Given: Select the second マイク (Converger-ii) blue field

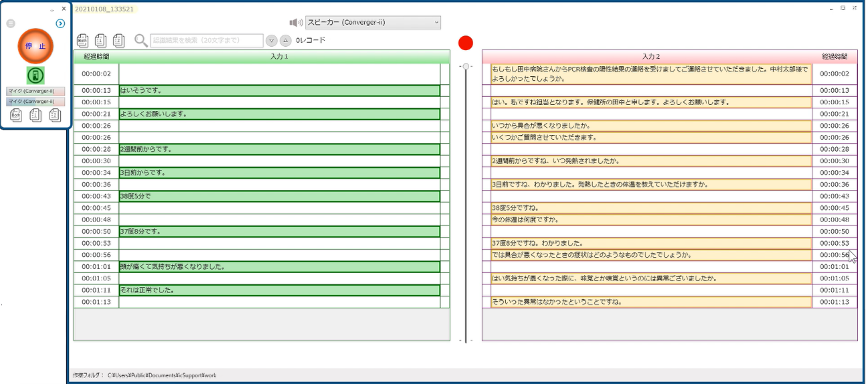Looking at the screenshot, I should click(35, 102).
